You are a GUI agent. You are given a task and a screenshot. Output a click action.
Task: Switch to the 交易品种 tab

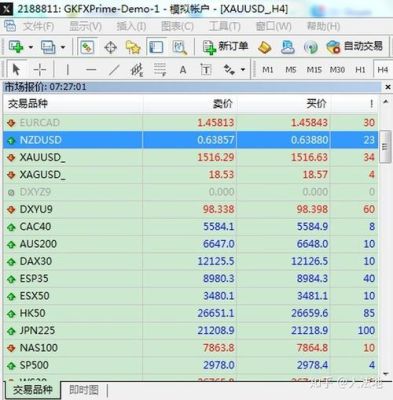(33, 390)
